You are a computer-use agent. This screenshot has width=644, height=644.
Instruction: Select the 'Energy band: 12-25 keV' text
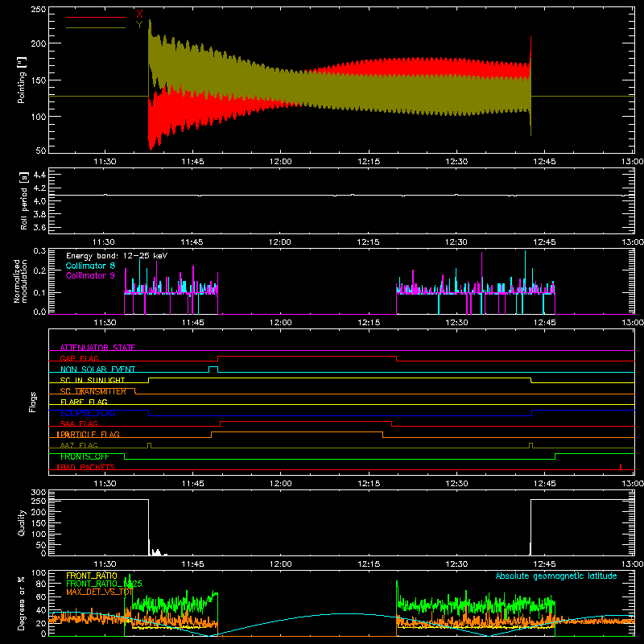click(x=117, y=256)
